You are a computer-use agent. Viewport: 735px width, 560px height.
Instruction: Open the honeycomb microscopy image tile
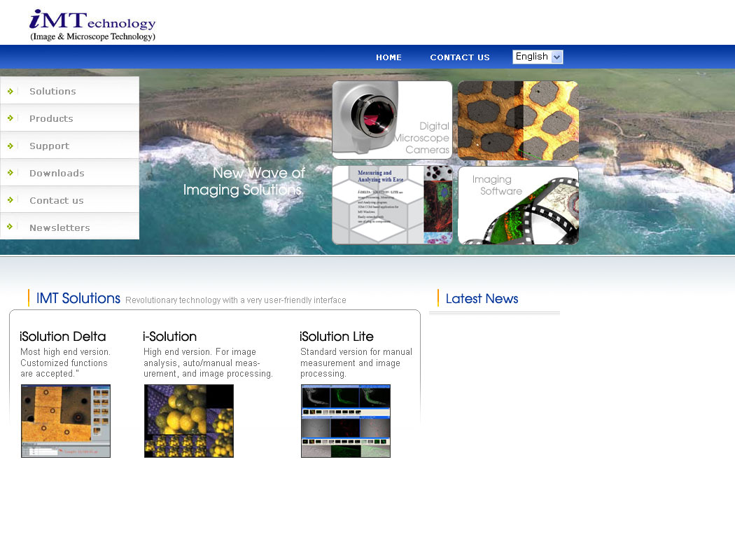click(518, 120)
